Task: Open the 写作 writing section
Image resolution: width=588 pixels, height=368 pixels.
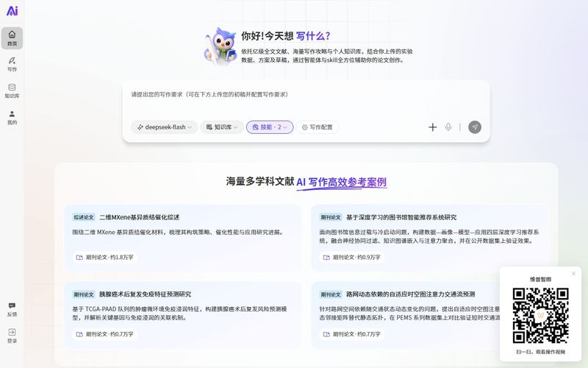Action: point(12,64)
